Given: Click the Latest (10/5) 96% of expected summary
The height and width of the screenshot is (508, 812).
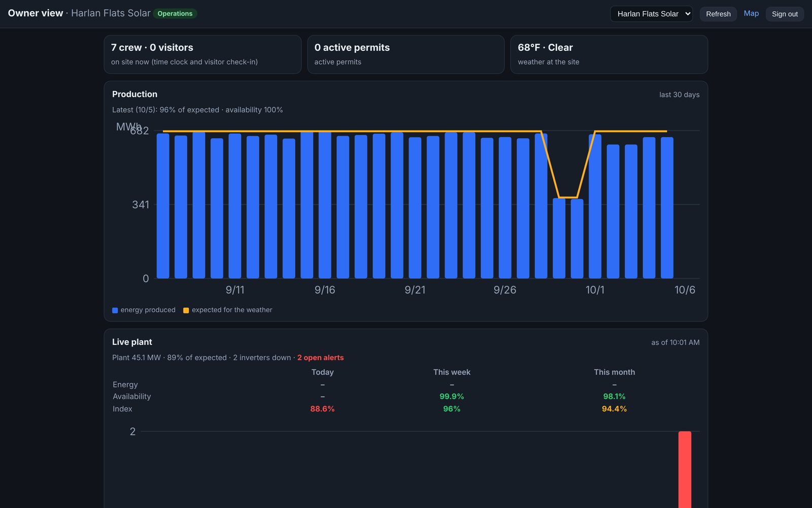Looking at the screenshot, I should tap(197, 110).
